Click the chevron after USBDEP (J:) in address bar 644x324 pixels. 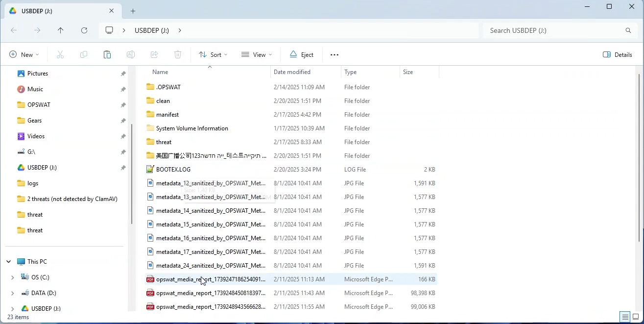(x=180, y=30)
